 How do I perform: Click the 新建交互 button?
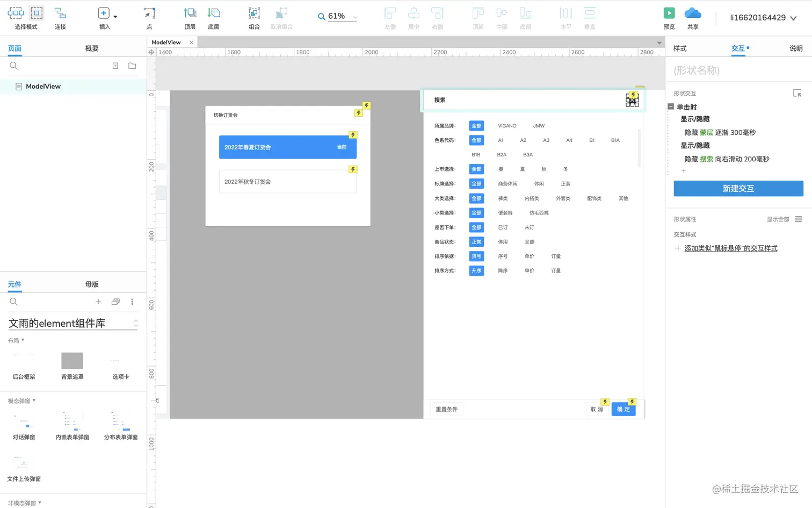[x=738, y=189]
